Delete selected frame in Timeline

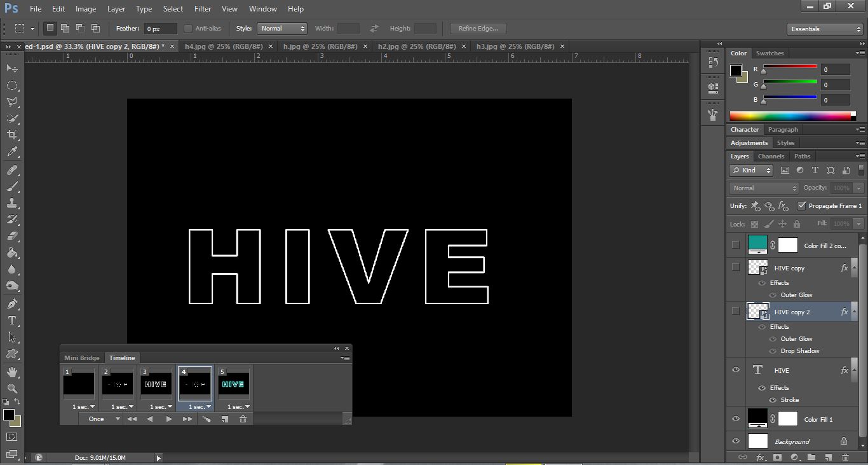243,419
